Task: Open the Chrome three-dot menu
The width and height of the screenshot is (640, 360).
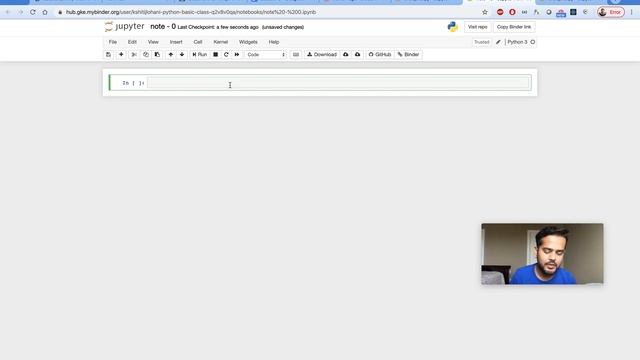Action: (x=631, y=12)
